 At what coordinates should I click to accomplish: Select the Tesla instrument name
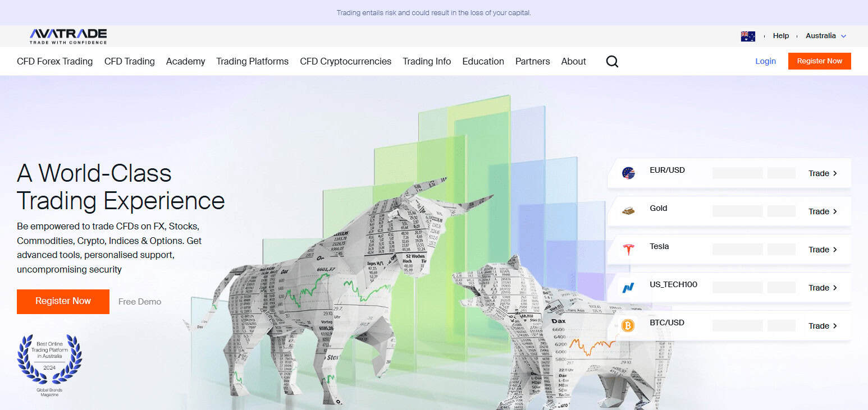click(x=659, y=246)
